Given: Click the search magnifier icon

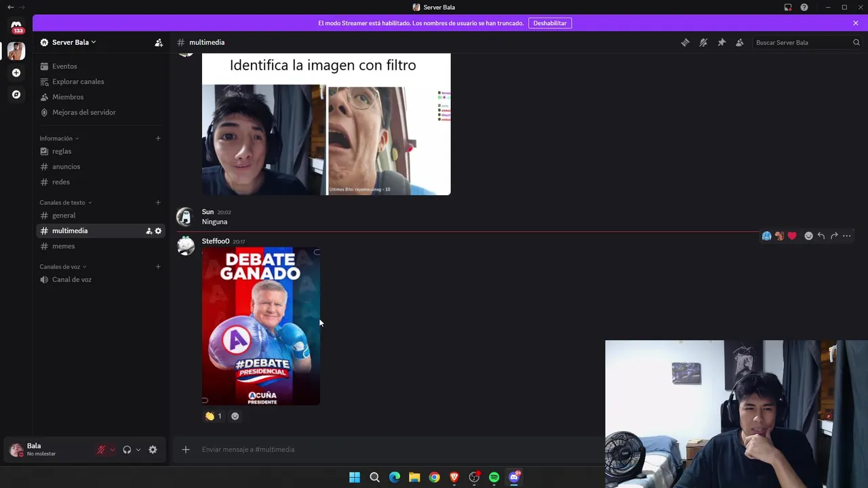Looking at the screenshot, I should point(856,42).
